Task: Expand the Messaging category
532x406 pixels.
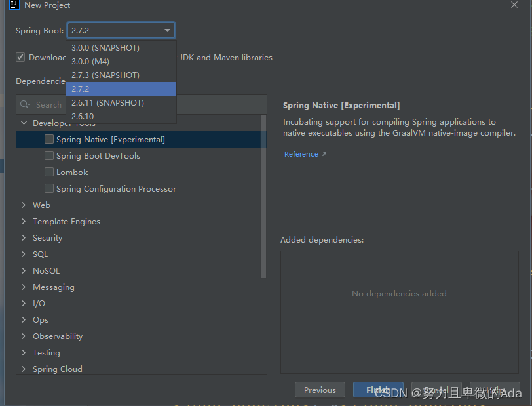Action: click(24, 287)
